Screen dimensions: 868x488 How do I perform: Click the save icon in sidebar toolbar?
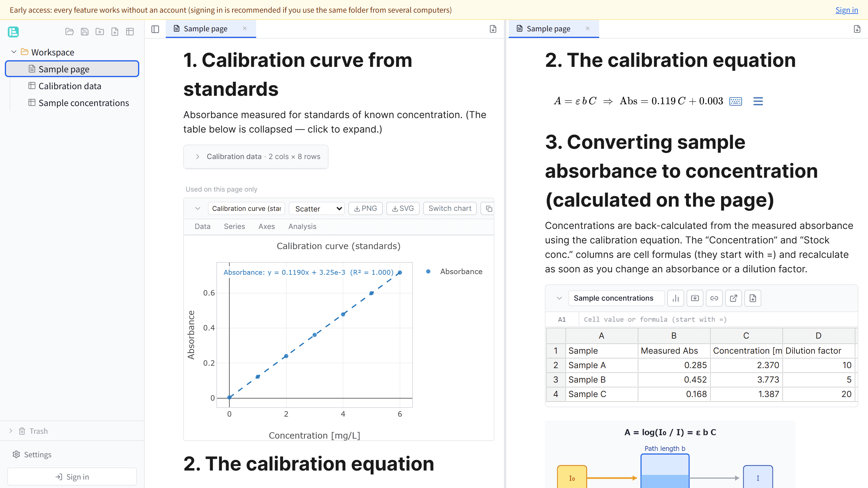coord(85,32)
